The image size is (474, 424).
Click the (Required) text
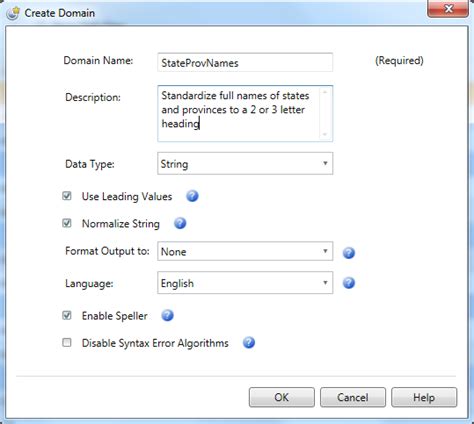399,61
